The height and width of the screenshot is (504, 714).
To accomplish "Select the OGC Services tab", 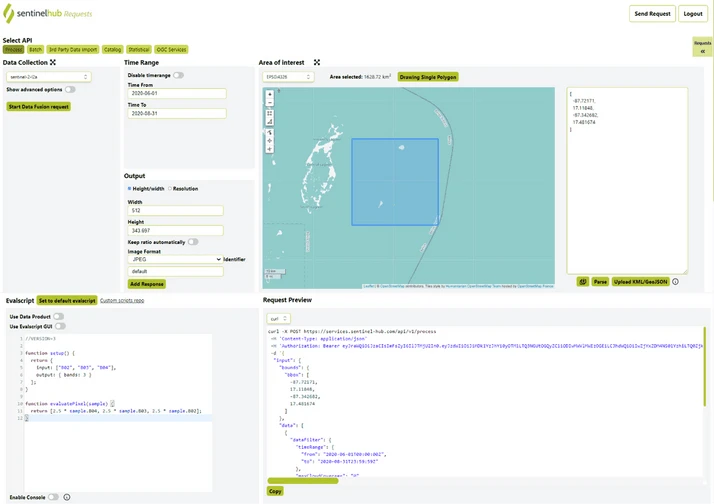I will 171,50.
